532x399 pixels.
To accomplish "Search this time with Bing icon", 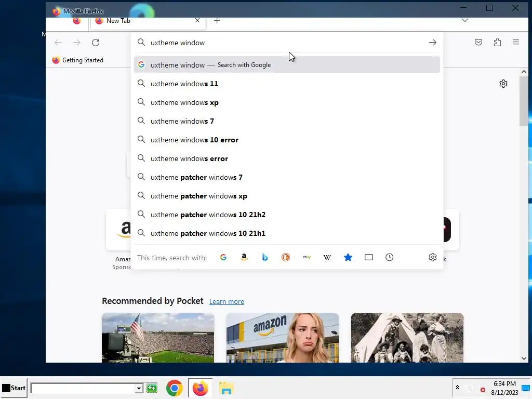I will [x=265, y=257].
